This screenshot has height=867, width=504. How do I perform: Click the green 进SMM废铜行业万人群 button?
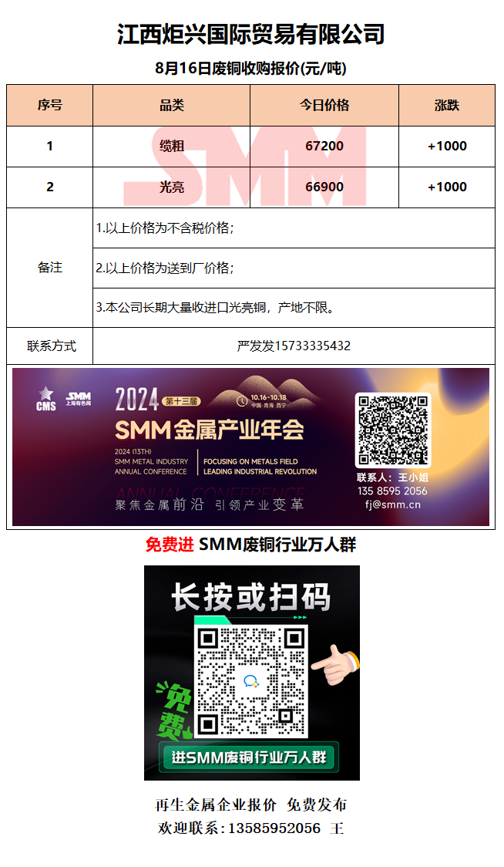pos(249,757)
